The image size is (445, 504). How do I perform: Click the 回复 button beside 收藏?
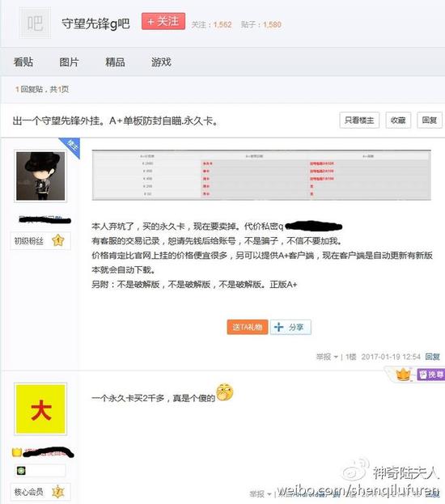(430, 121)
